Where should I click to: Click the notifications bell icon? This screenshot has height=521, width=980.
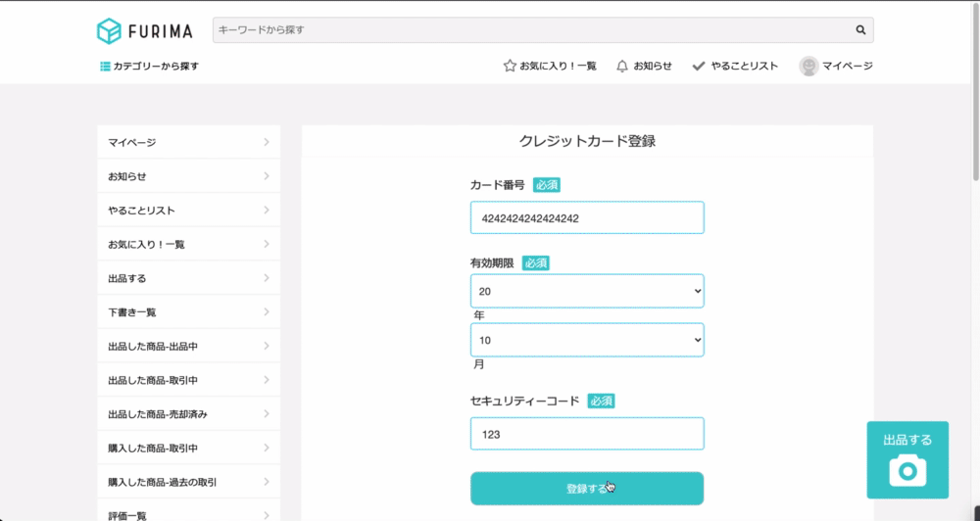coord(622,66)
